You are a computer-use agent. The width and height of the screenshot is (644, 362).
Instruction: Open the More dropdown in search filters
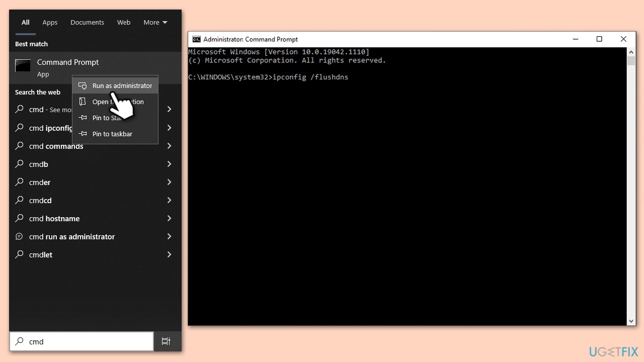155,22
